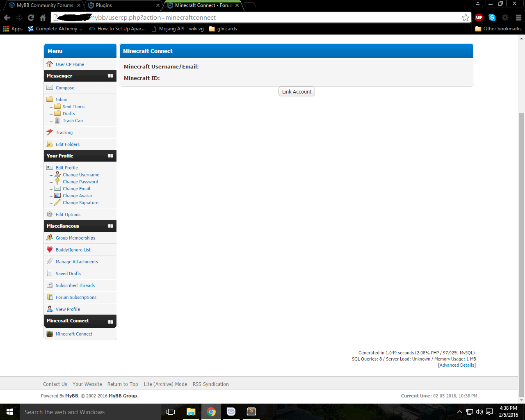Click the Edit Profile card icon
Image resolution: width=525 pixels, height=420 pixels.
50,167
